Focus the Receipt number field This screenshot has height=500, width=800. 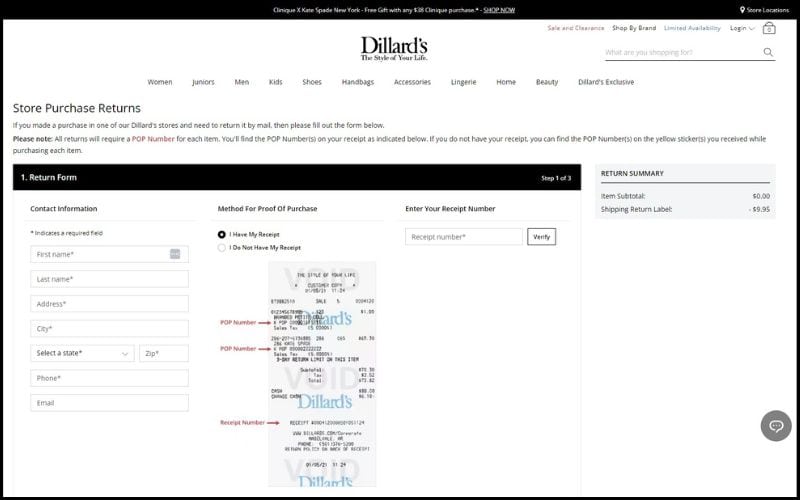pos(464,237)
